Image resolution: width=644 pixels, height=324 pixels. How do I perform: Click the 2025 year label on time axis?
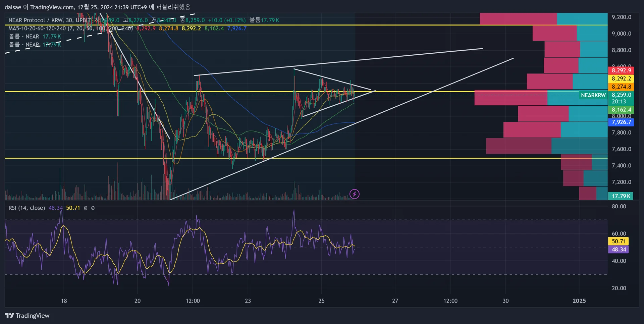[579, 301]
